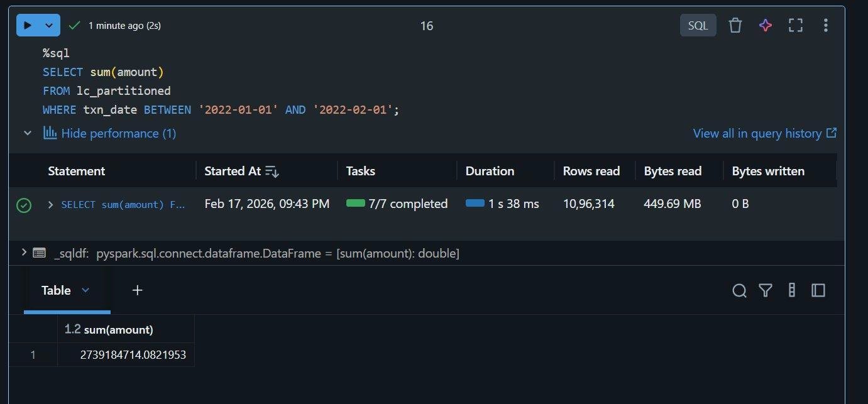The image size is (868, 404).
Task: Open run options dropdown arrow
Action: tap(49, 25)
